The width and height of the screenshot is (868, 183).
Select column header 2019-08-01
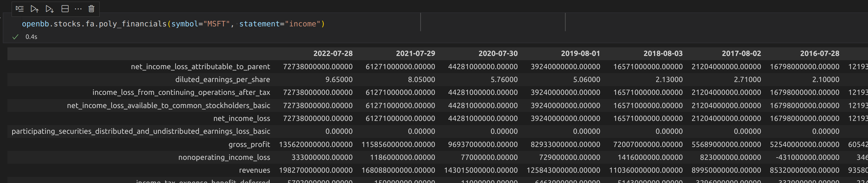pyautogui.click(x=580, y=53)
